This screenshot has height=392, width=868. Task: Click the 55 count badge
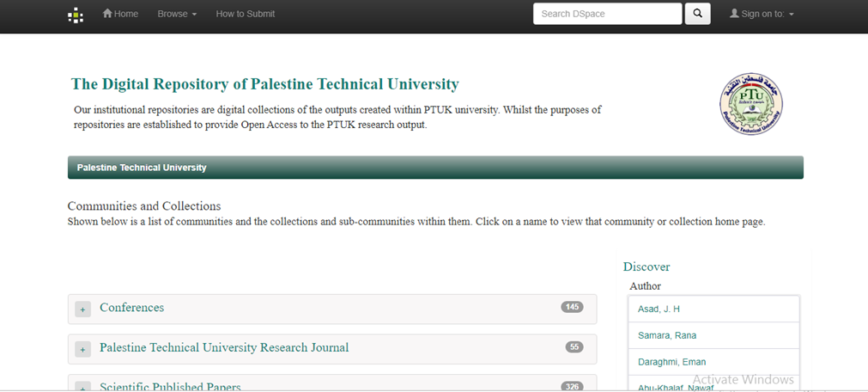(574, 347)
